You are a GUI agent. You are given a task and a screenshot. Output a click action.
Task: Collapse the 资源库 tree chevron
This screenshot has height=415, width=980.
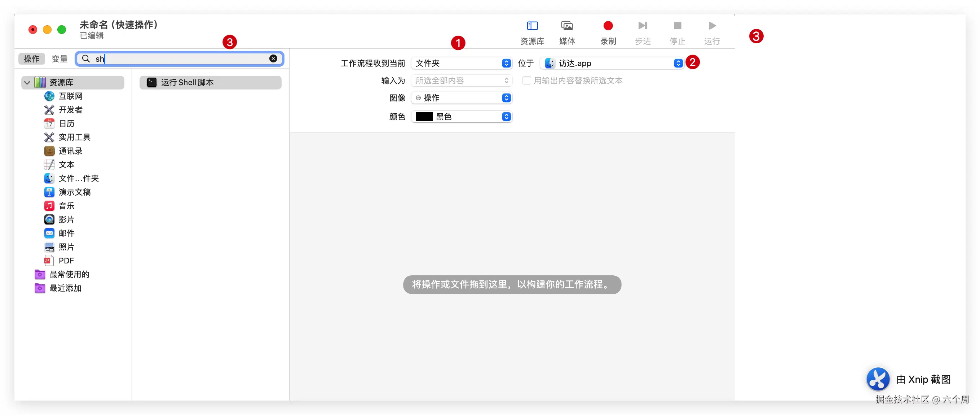tap(27, 83)
